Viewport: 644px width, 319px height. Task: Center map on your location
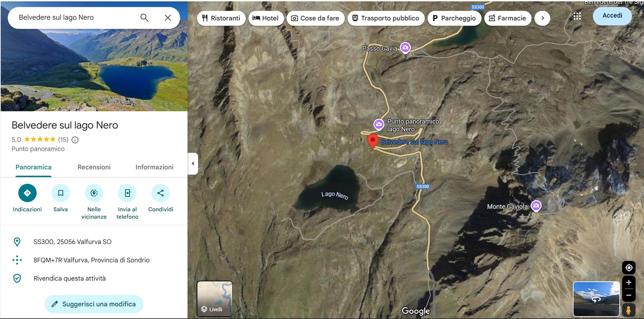point(629,268)
